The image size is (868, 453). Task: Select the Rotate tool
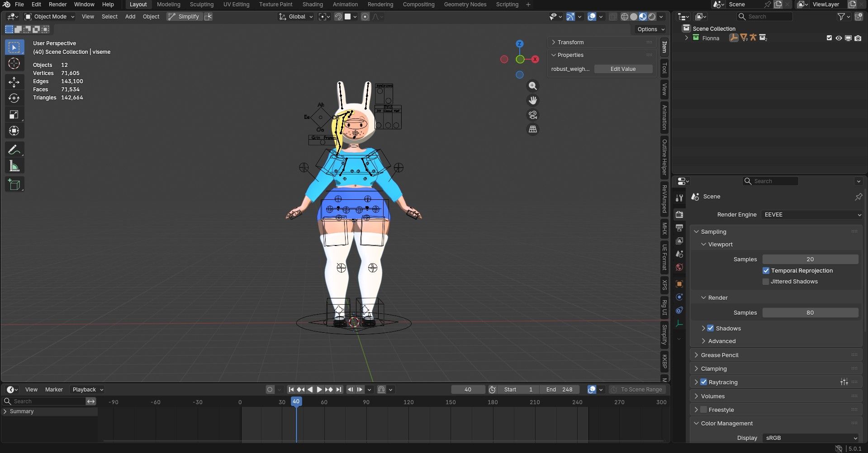coord(14,98)
